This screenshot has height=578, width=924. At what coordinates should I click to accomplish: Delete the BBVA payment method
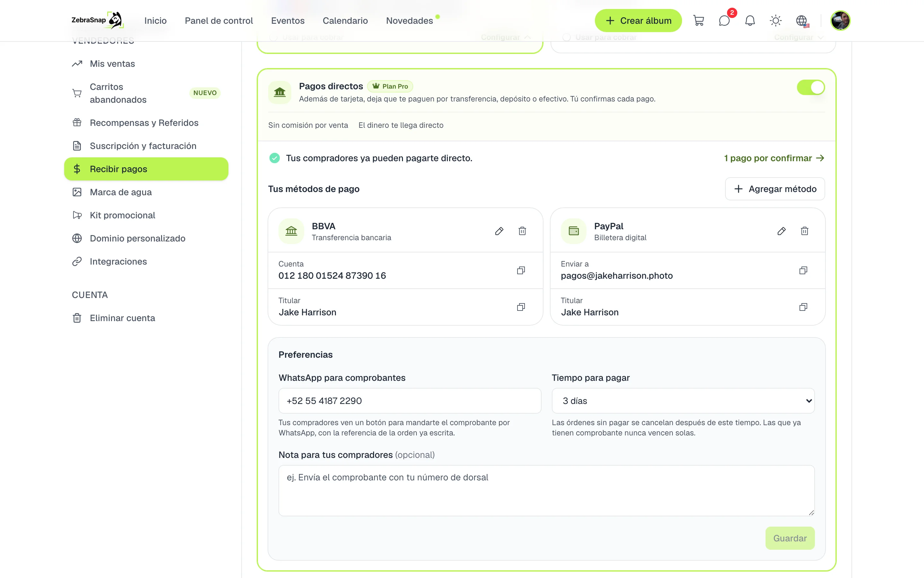(x=522, y=231)
